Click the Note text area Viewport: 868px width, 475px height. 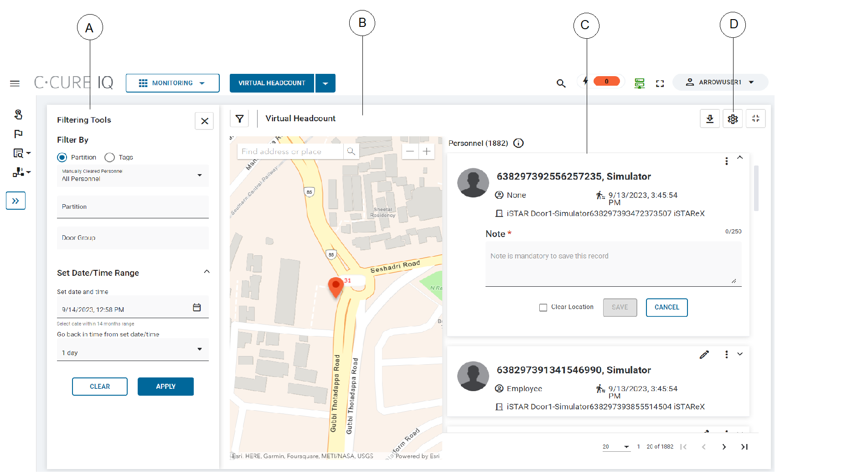tap(613, 264)
